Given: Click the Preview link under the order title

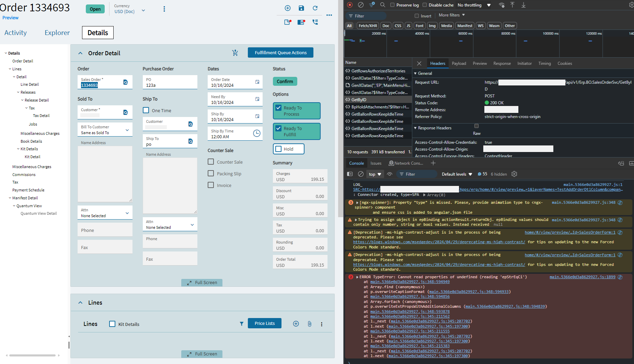Looking at the screenshot, I should click(x=10, y=18).
